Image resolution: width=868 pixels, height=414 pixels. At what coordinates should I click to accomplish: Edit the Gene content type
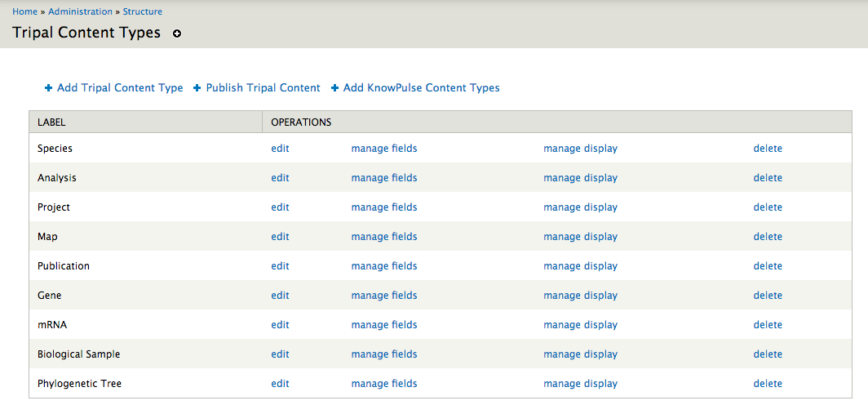click(x=280, y=296)
